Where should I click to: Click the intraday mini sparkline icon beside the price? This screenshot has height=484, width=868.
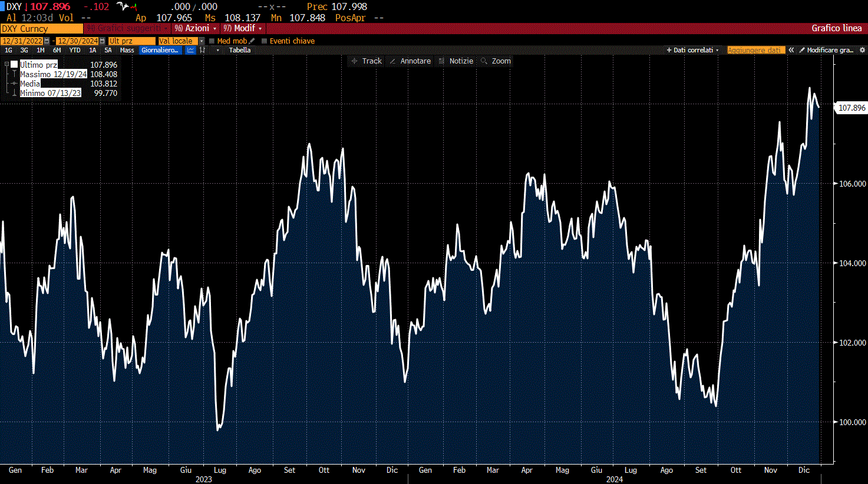[x=127, y=6]
